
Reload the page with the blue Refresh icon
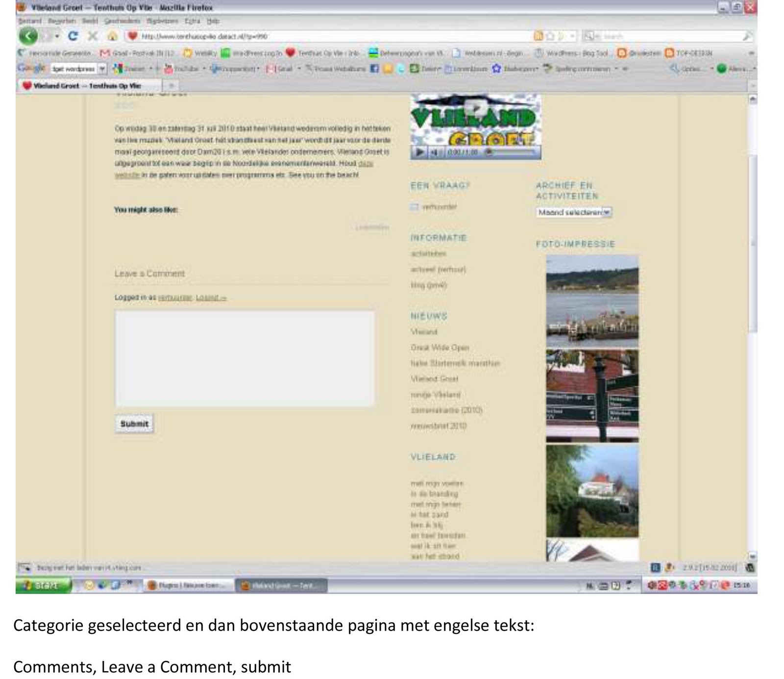73,36
